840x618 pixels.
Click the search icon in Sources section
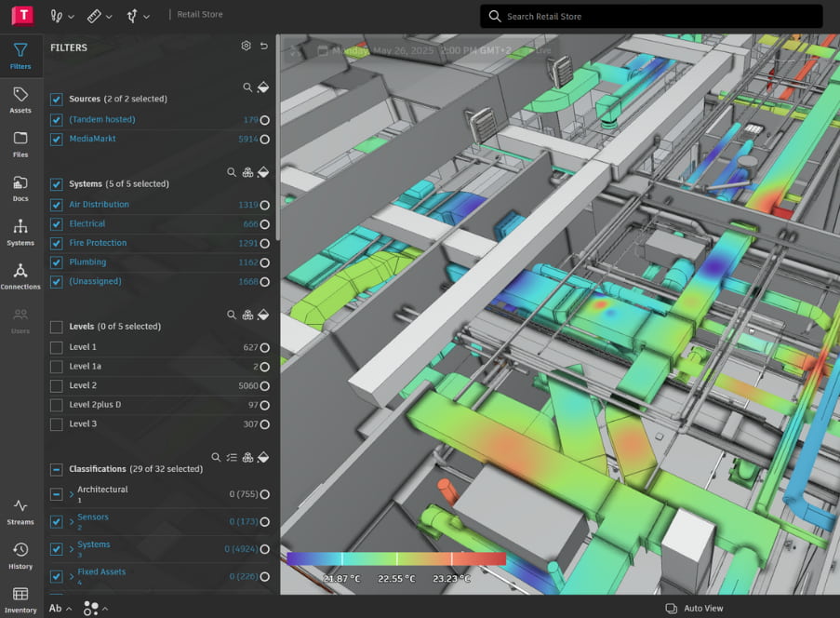click(x=247, y=87)
